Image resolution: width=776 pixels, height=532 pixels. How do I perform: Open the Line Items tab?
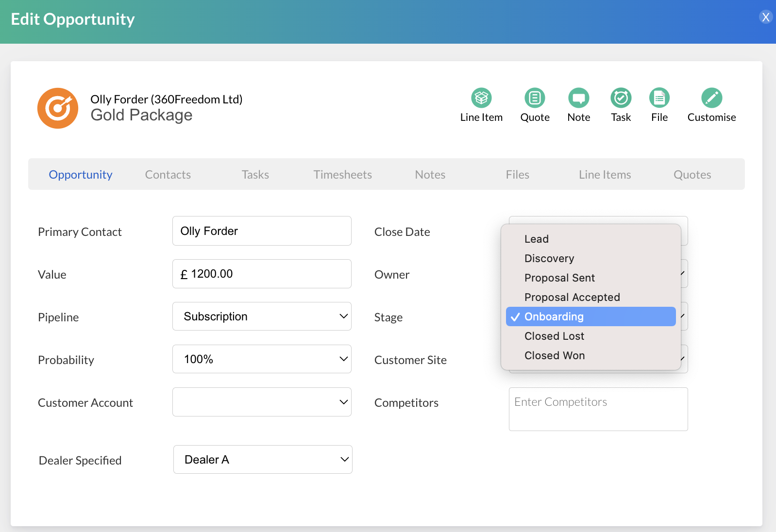pyautogui.click(x=605, y=175)
